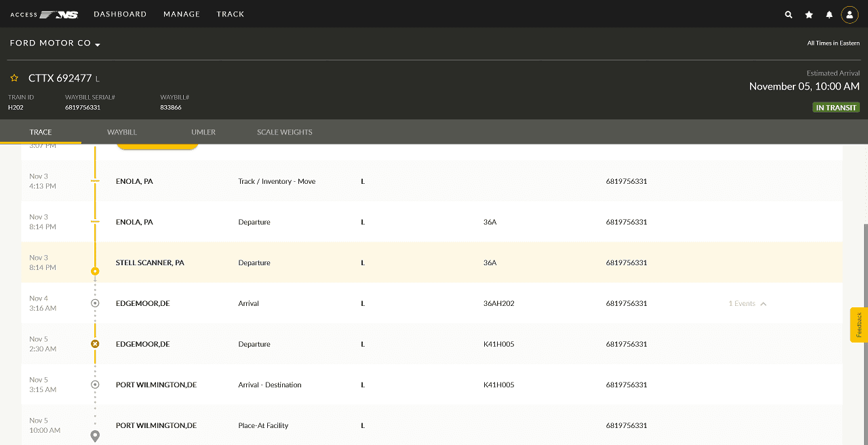Open the Manage menu
Viewport: 868px width, 445px height.
click(182, 14)
